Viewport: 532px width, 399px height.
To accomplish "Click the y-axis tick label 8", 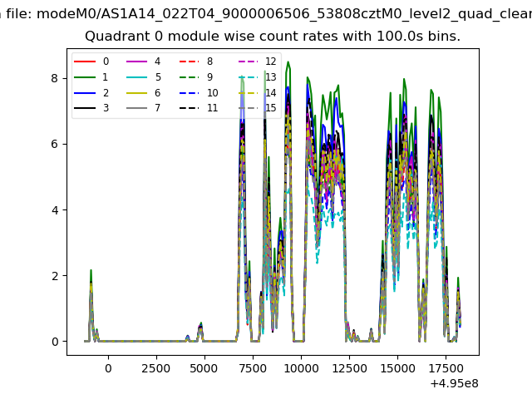I will click(x=54, y=78).
